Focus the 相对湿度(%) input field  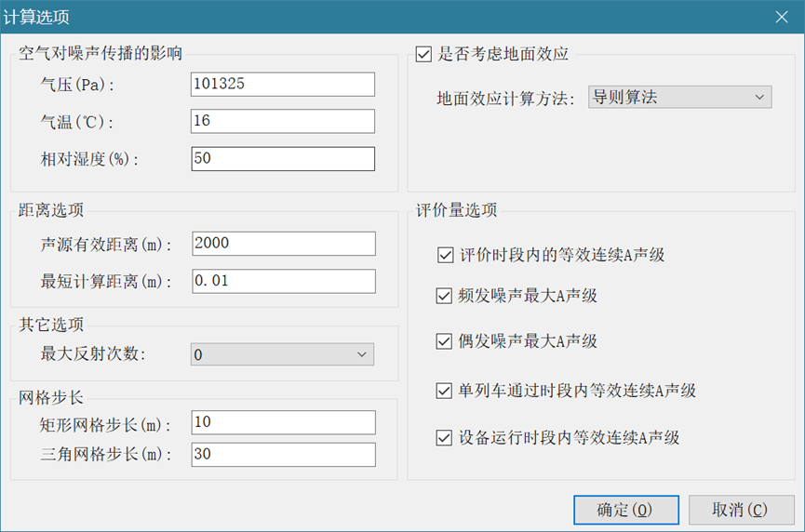(282, 159)
